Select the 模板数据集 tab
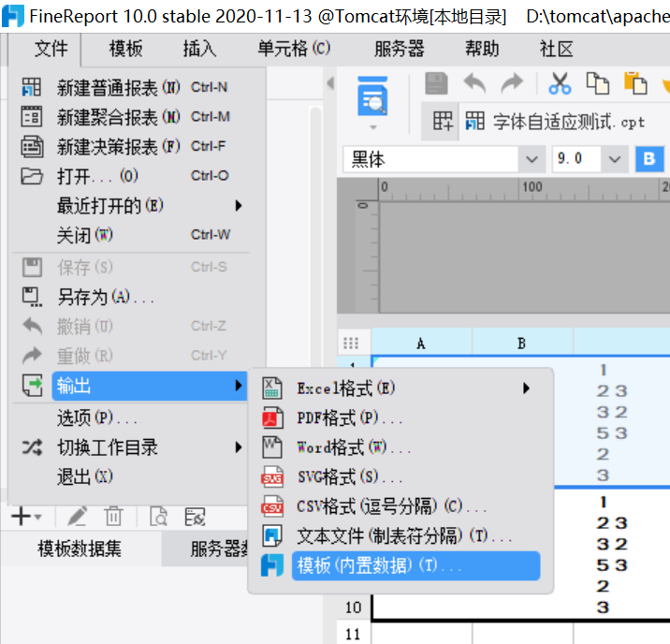The width and height of the screenshot is (670, 644). coord(80,549)
